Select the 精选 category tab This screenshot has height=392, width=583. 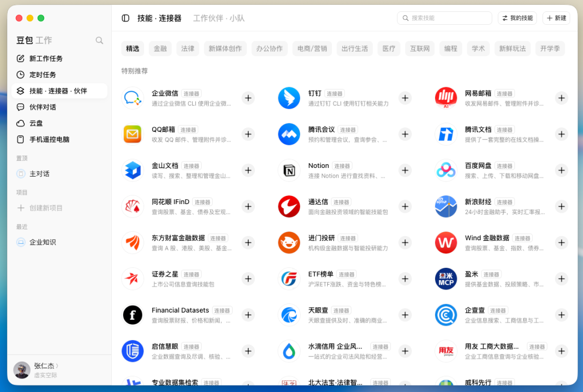click(x=133, y=49)
